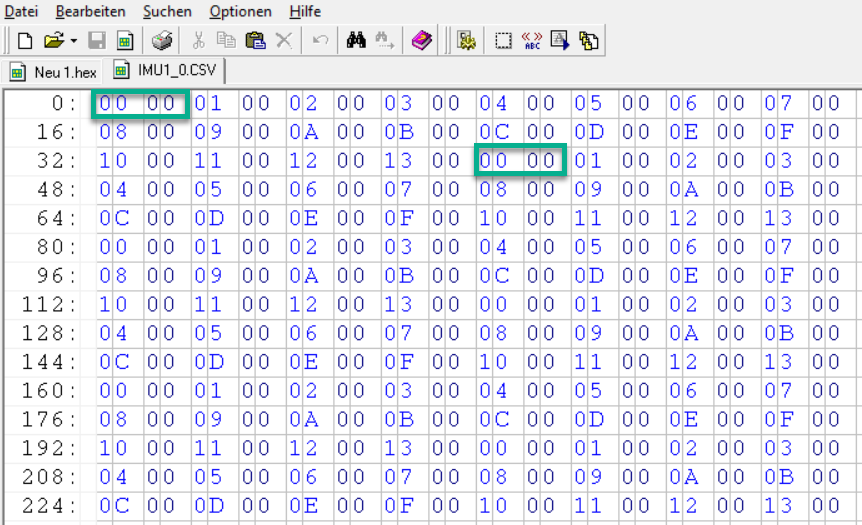
Task: Open the Suchen menu
Action: click(167, 12)
